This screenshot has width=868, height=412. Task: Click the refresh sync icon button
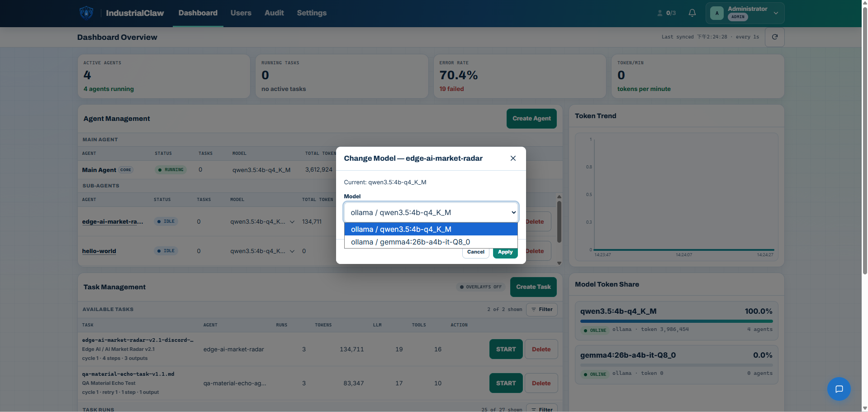(x=774, y=37)
